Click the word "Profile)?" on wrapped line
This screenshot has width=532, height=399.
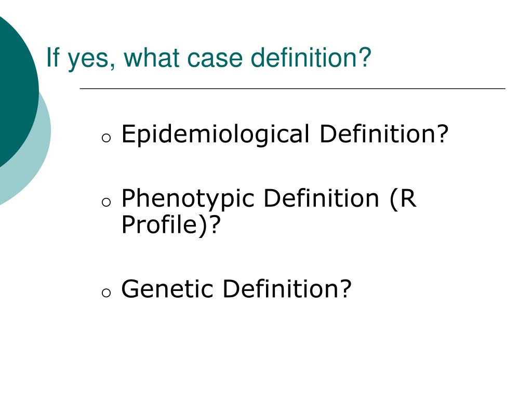pos(171,224)
